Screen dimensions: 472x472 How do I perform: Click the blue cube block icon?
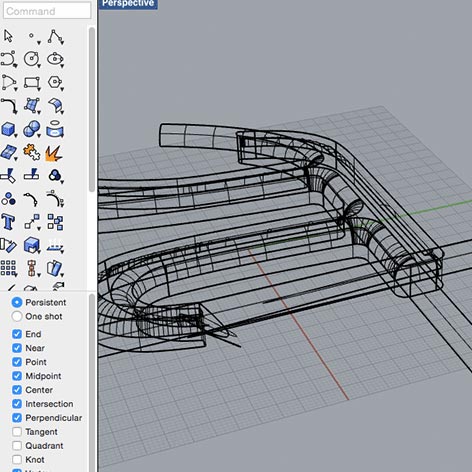[x=32, y=245]
